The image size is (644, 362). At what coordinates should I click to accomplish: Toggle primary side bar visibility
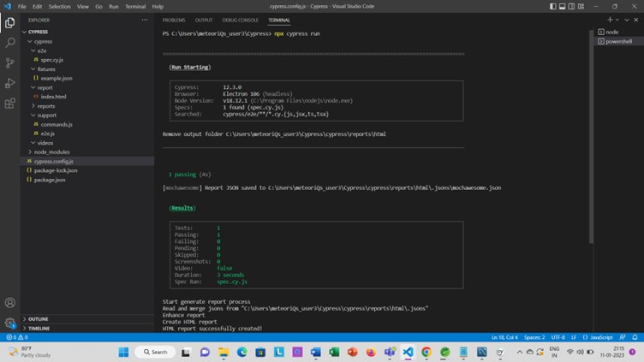[x=553, y=6]
